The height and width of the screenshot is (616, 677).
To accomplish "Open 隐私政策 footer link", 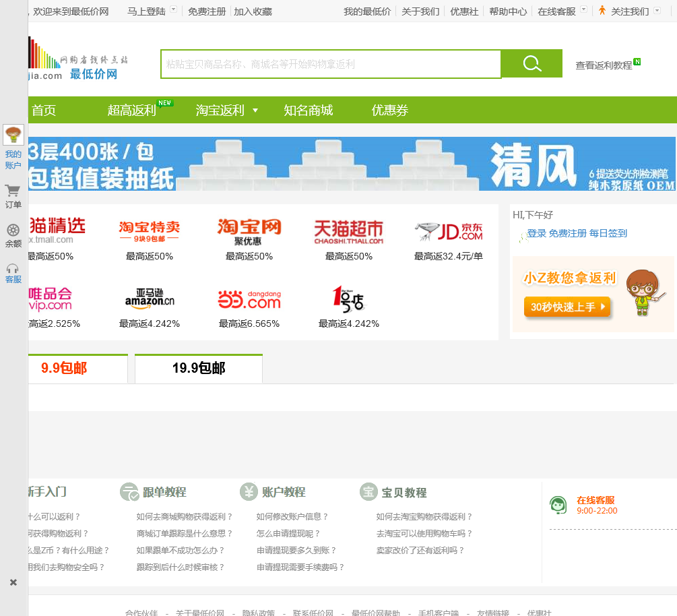I will 259,613.
